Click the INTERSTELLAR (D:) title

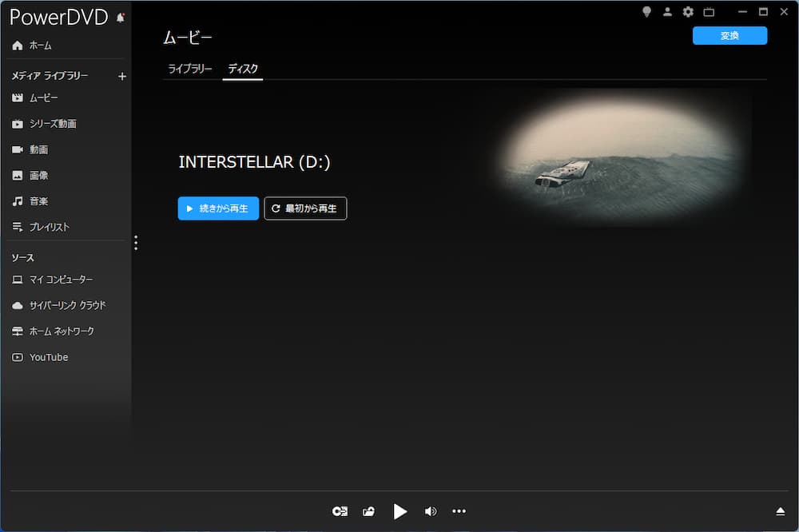pos(254,162)
